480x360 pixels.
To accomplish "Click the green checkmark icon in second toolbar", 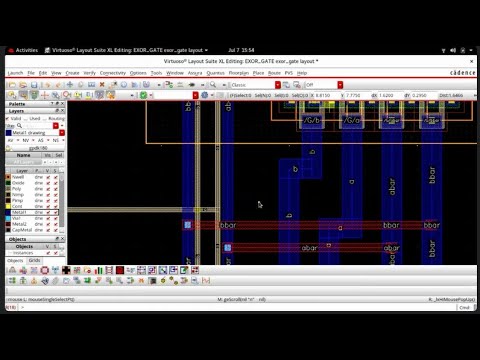I will click(143, 95).
